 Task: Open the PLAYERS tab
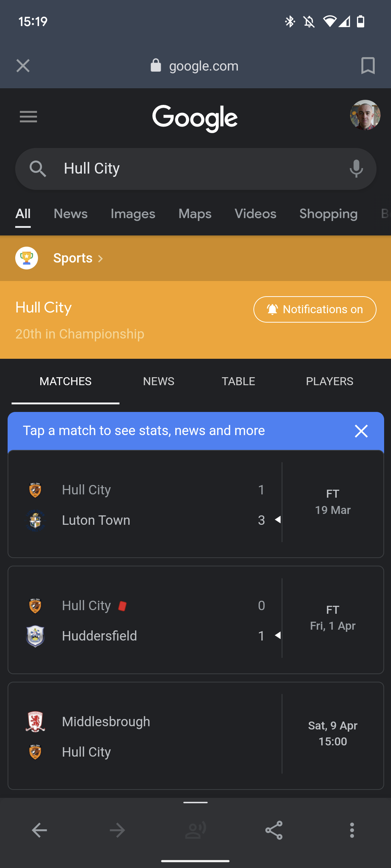tap(329, 381)
